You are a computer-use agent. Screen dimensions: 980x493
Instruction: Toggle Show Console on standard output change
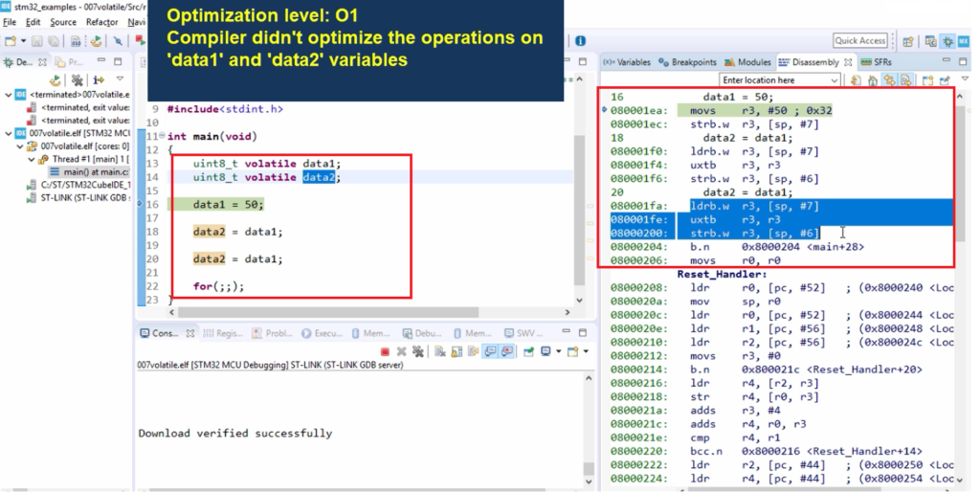coord(491,351)
